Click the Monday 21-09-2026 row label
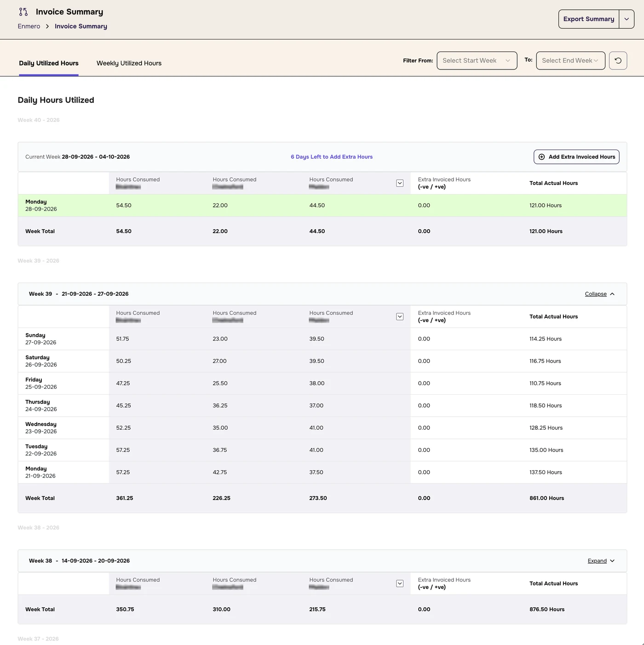This screenshot has width=644, height=645. [x=40, y=472]
